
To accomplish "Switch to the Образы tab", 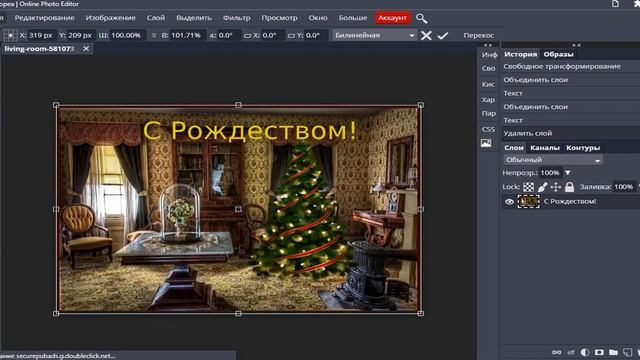I will click(x=558, y=54).
